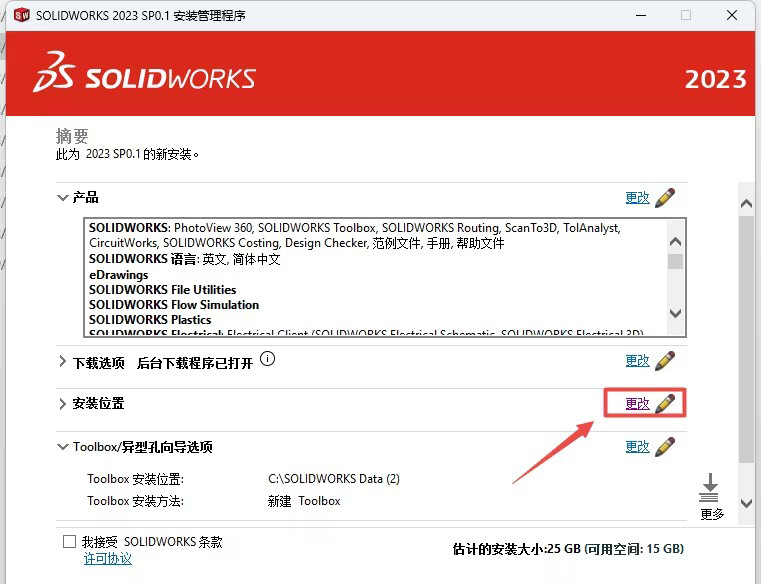The height and width of the screenshot is (584, 761).
Task: Click the SOLIDWORKS 语言: 英文, 简体中文 line
Action: [184, 259]
